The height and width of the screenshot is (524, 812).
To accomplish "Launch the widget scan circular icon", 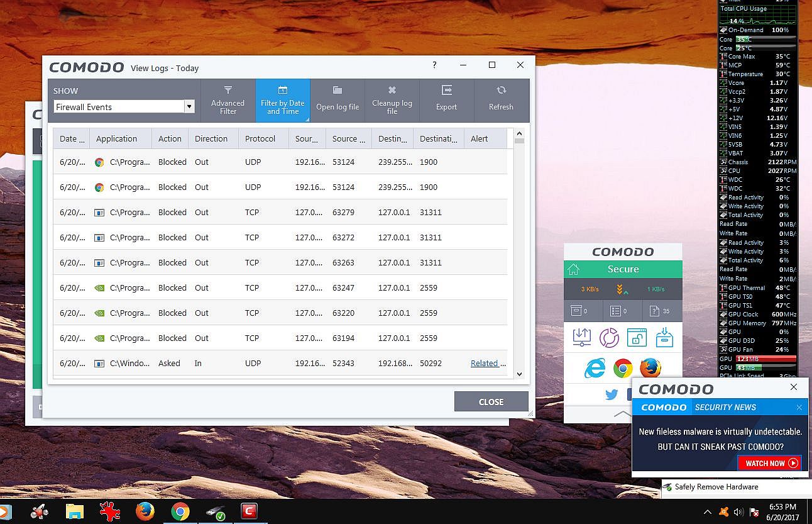I will 609,338.
